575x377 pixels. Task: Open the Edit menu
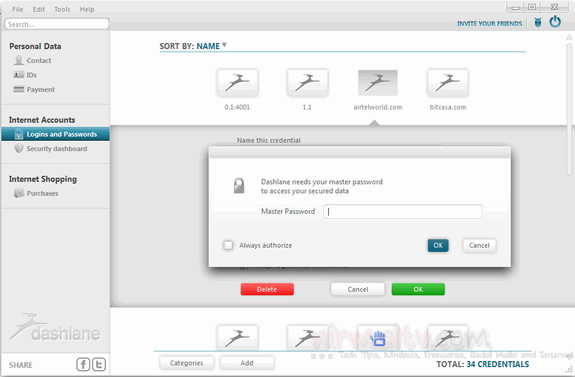[39, 9]
